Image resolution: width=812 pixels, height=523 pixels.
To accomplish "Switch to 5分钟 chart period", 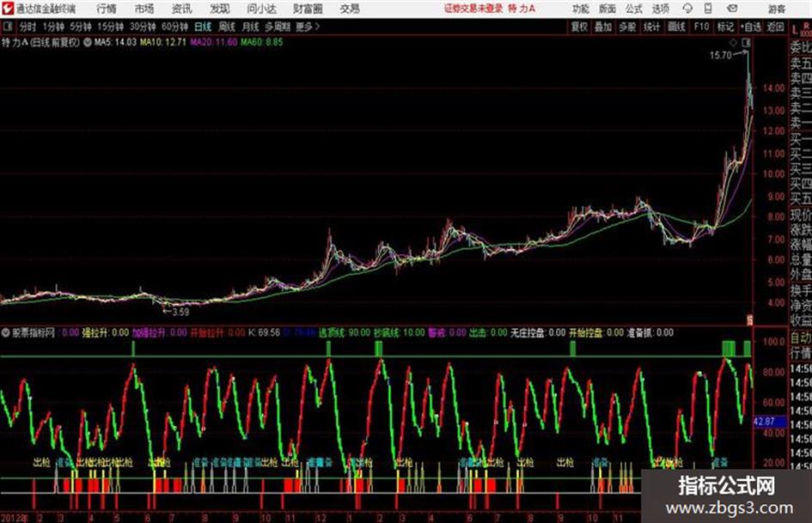I will coord(81,27).
